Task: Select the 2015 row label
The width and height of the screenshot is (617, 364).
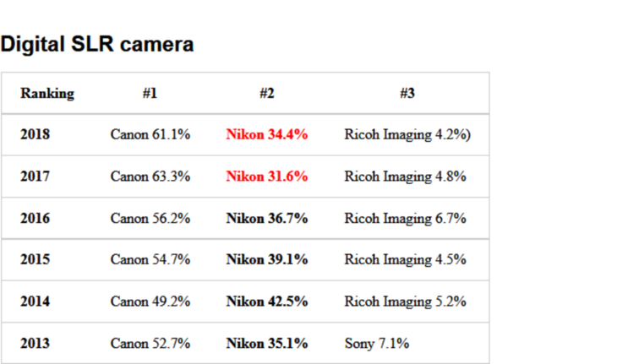Action: pyautogui.click(x=35, y=260)
